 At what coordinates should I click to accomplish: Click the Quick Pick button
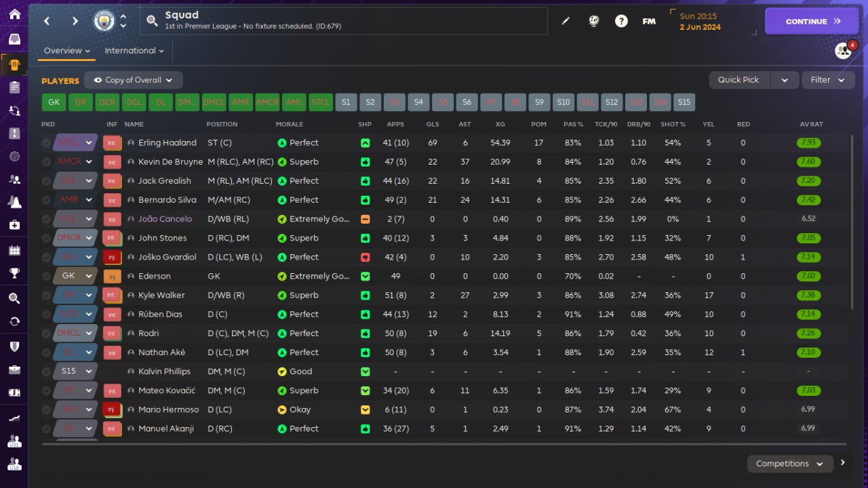pos(738,80)
